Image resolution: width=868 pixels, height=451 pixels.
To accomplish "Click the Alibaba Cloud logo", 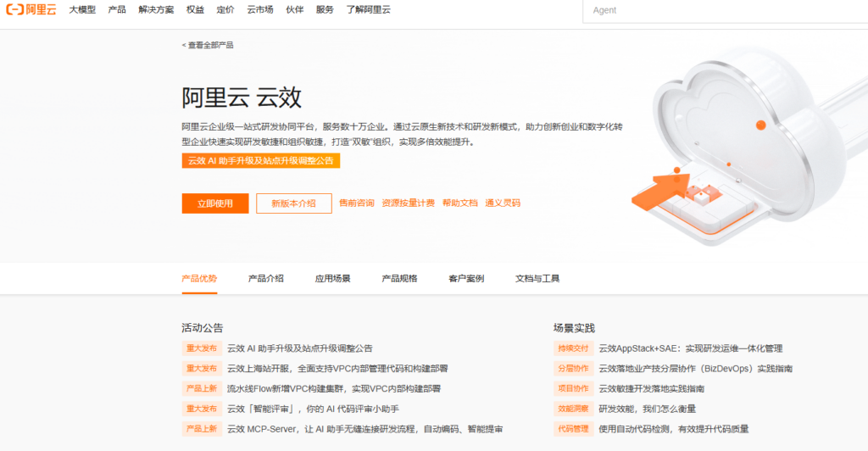I will pyautogui.click(x=31, y=9).
